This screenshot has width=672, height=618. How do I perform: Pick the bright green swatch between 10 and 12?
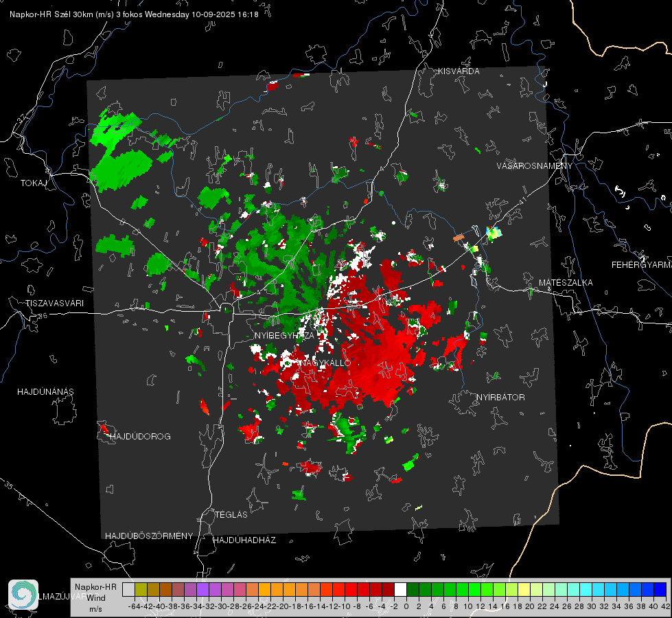pyautogui.click(x=474, y=589)
